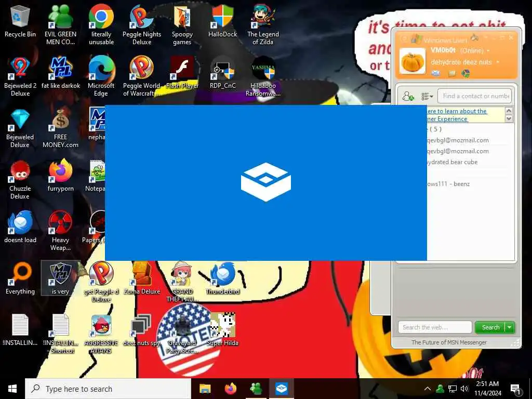Open the network icon in the system tray

coord(453,389)
